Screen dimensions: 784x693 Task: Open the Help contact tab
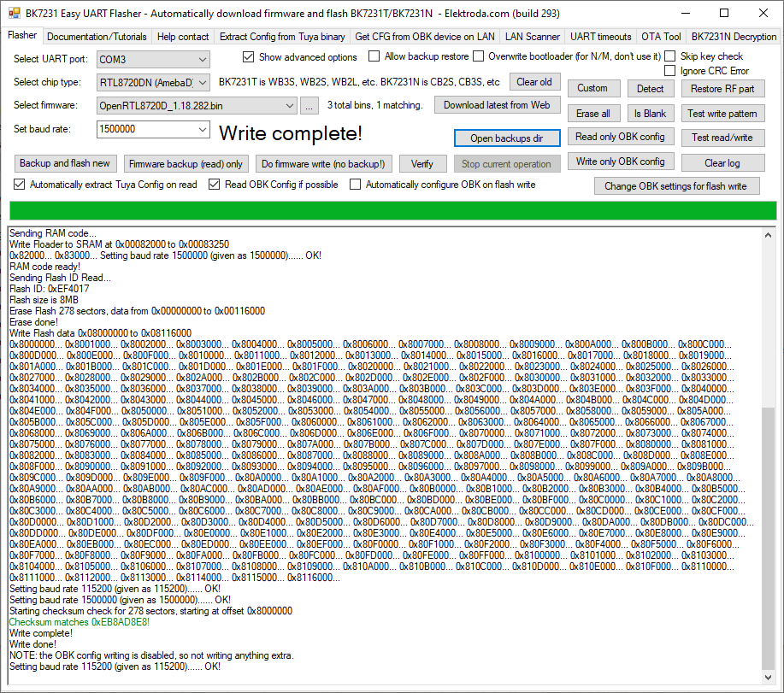183,37
